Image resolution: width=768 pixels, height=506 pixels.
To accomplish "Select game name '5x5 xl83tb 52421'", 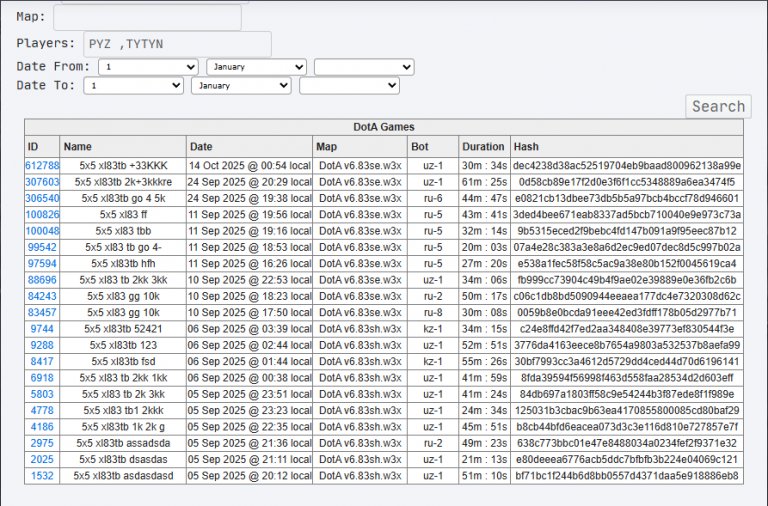I will [123, 329].
